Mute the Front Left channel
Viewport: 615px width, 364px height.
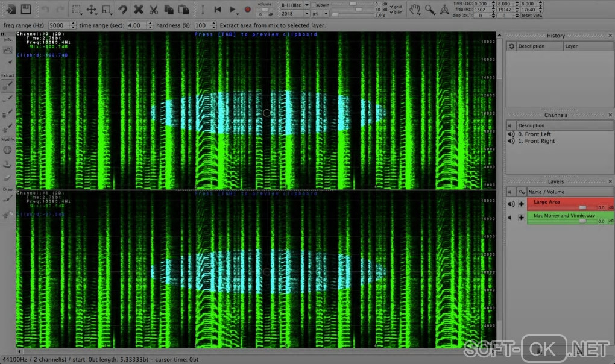pos(511,134)
